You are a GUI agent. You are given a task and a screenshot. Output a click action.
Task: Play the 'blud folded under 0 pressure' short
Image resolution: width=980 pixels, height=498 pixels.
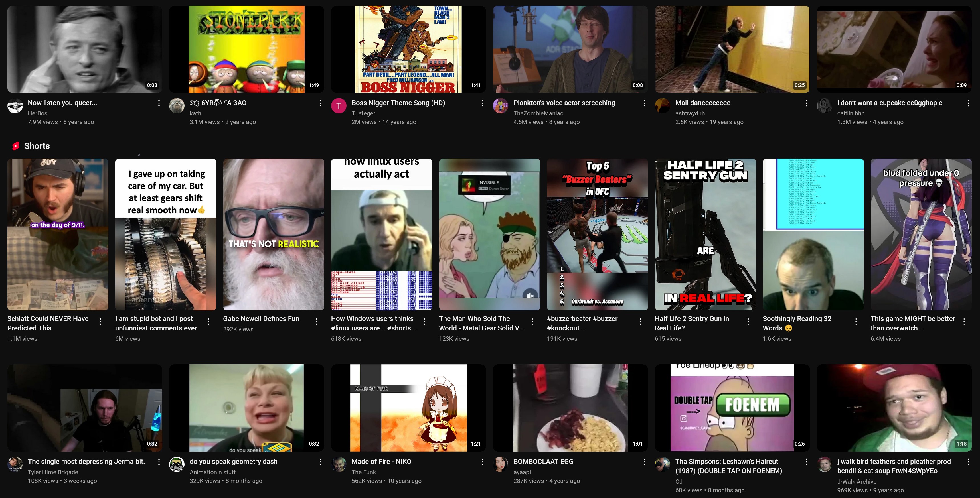pos(921,235)
